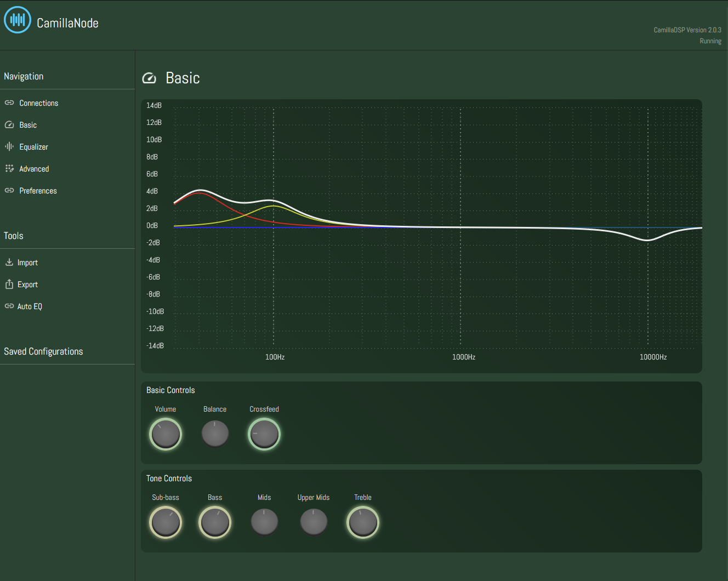The height and width of the screenshot is (581, 728).
Task: Click the Volume knob
Action: tap(166, 434)
